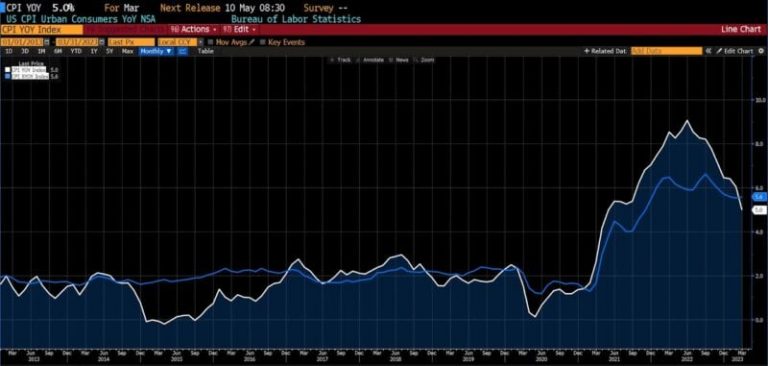Select the YTD time range tab
768x366 pixels.
pyautogui.click(x=76, y=51)
